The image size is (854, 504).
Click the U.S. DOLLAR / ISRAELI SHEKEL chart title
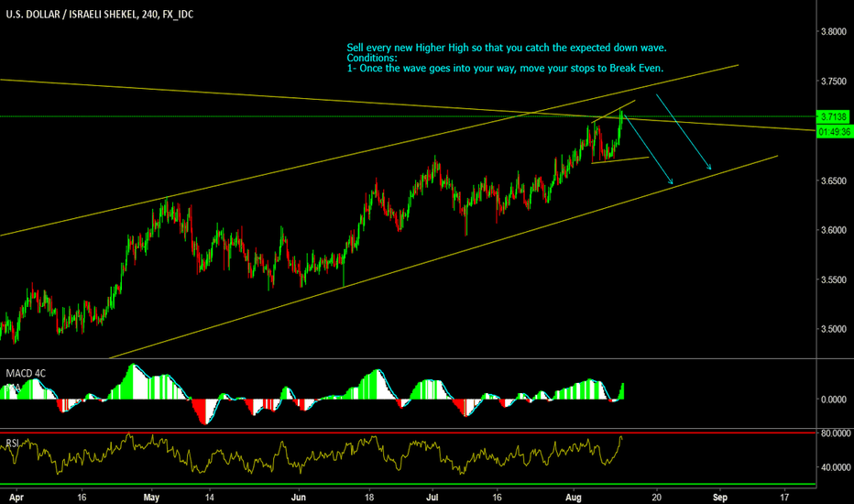[100, 14]
